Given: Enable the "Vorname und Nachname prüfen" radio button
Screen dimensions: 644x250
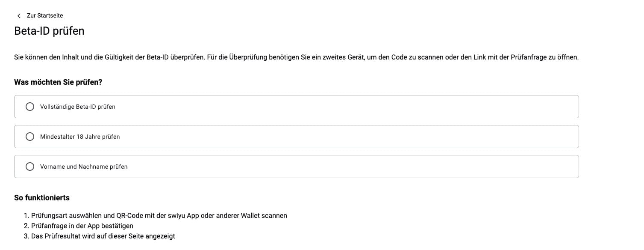Looking at the screenshot, I should coord(30,167).
